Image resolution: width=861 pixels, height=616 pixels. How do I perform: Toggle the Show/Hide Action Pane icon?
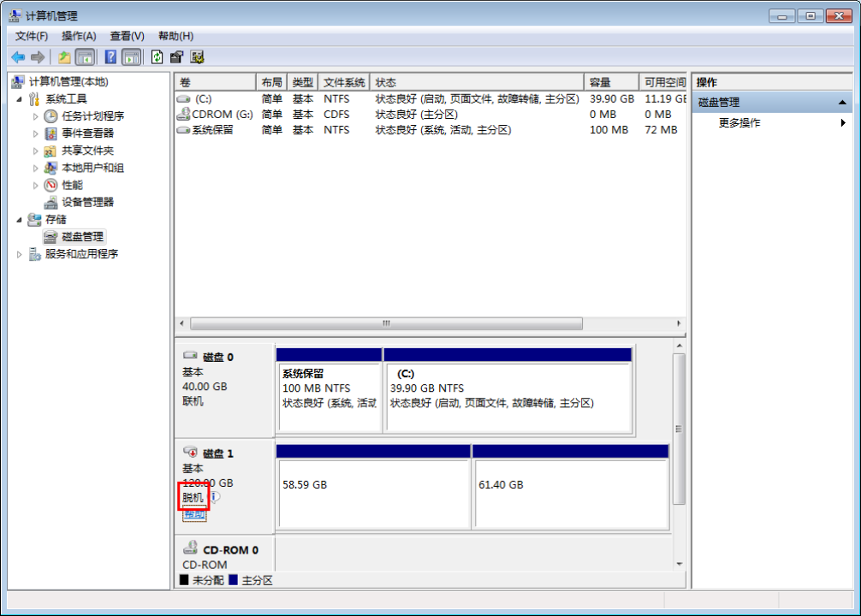tap(131, 57)
